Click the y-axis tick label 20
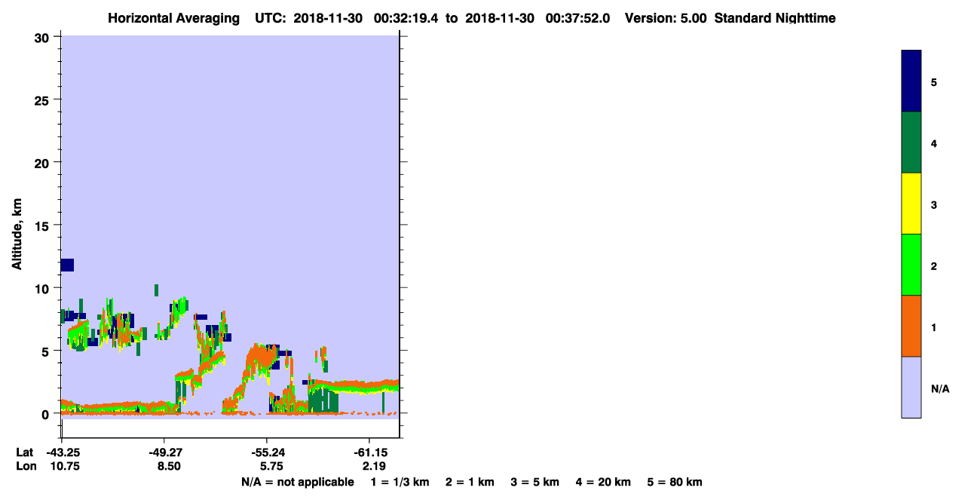Image resolution: width=980 pixels, height=503 pixels. (44, 163)
